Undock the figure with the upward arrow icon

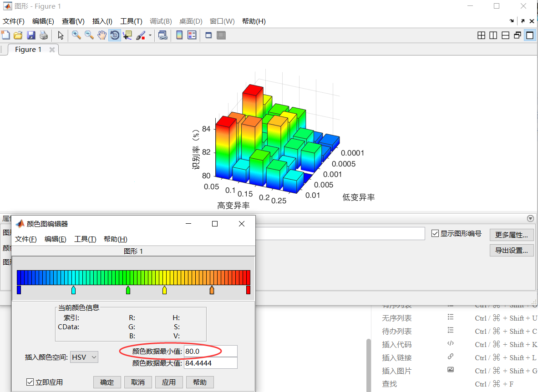523,21
